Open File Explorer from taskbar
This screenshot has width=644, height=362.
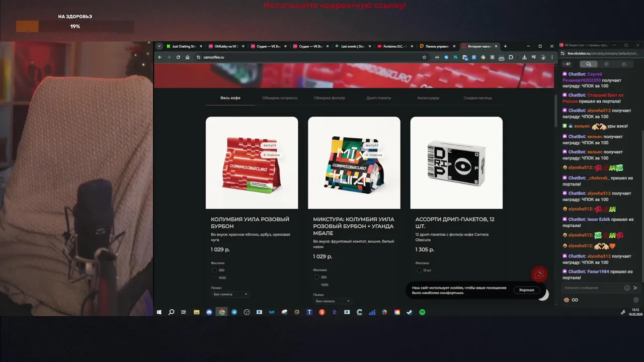coord(197,312)
